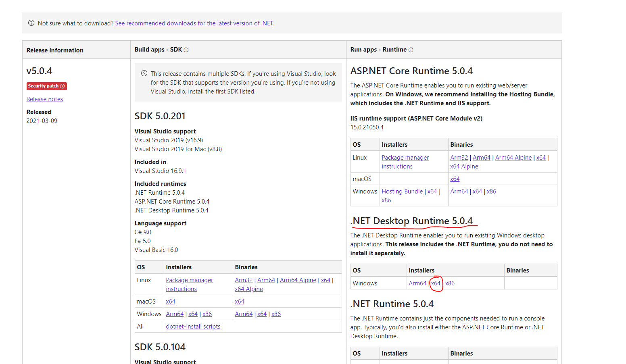The height and width of the screenshot is (364, 626).
Task: Click the Security patch badge
Action: [46, 86]
